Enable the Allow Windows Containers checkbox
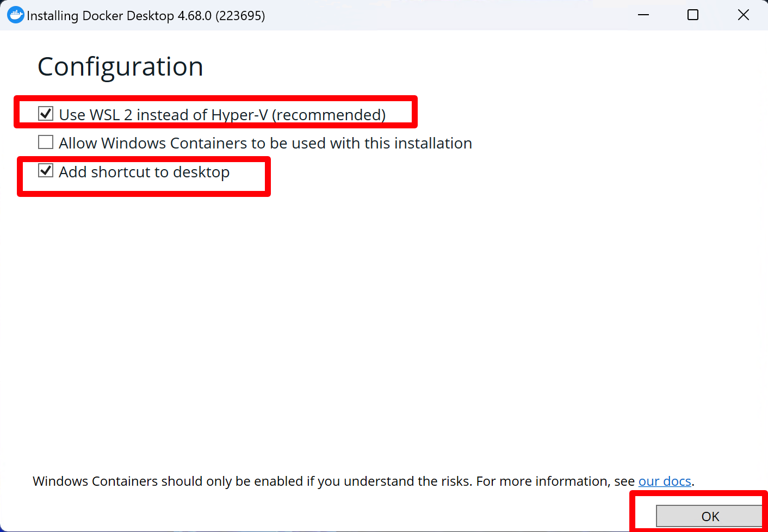This screenshot has height=532, width=768. click(46, 143)
